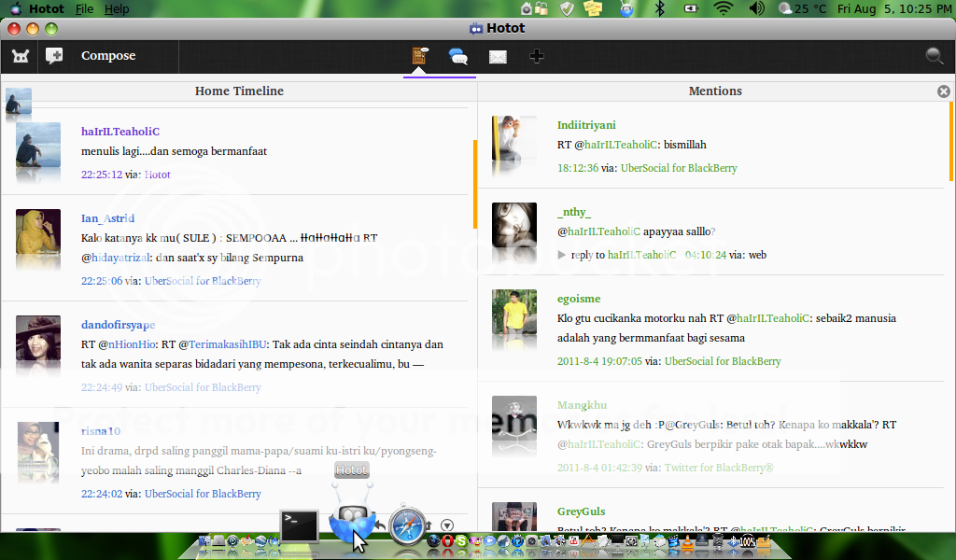Viewport: 956px width, 560px height.
Task: Open the Compose tweet box
Action: (108, 55)
